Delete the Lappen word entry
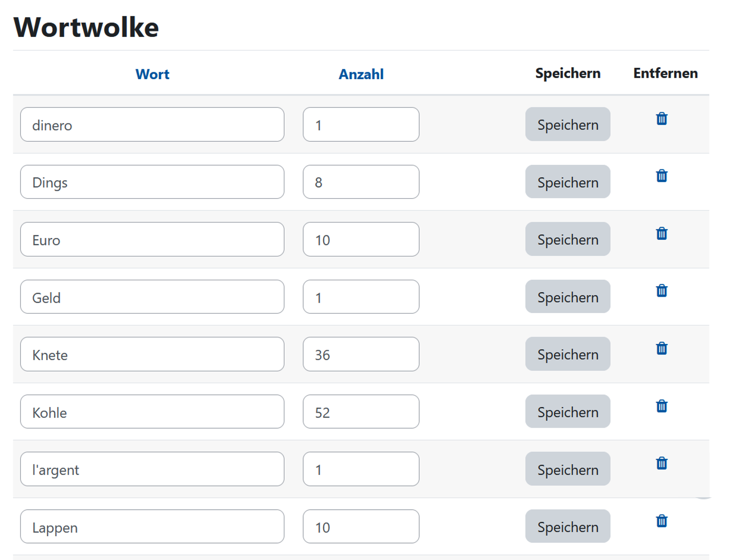730x560 pixels. pos(661,521)
